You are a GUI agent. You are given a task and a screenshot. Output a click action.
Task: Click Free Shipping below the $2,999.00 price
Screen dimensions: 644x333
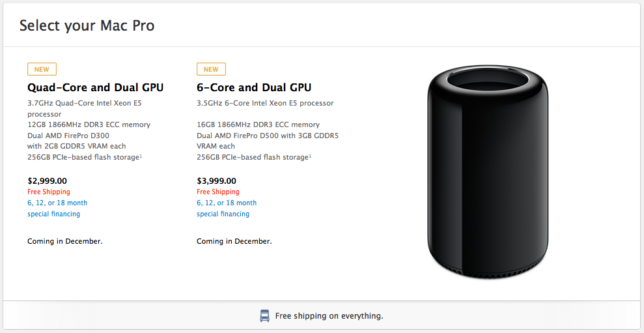click(x=49, y=192)
